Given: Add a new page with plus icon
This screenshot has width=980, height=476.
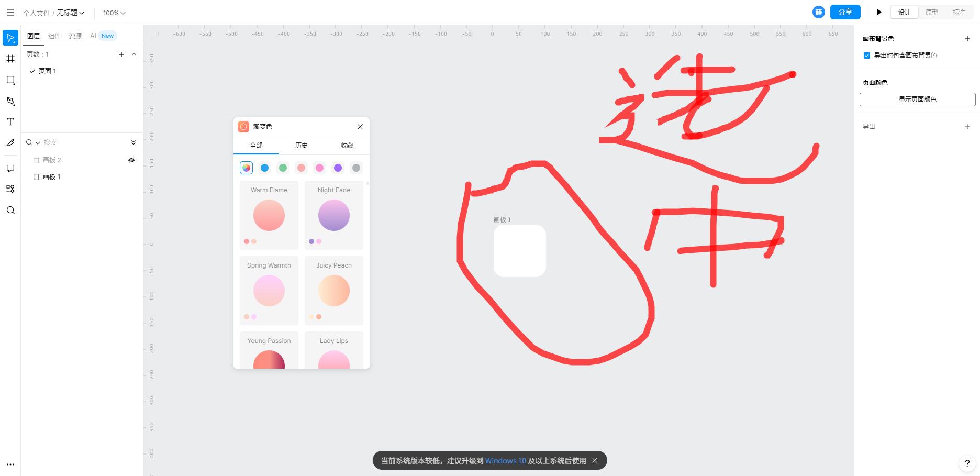Looking at the screenshot, I should point(121,54).
